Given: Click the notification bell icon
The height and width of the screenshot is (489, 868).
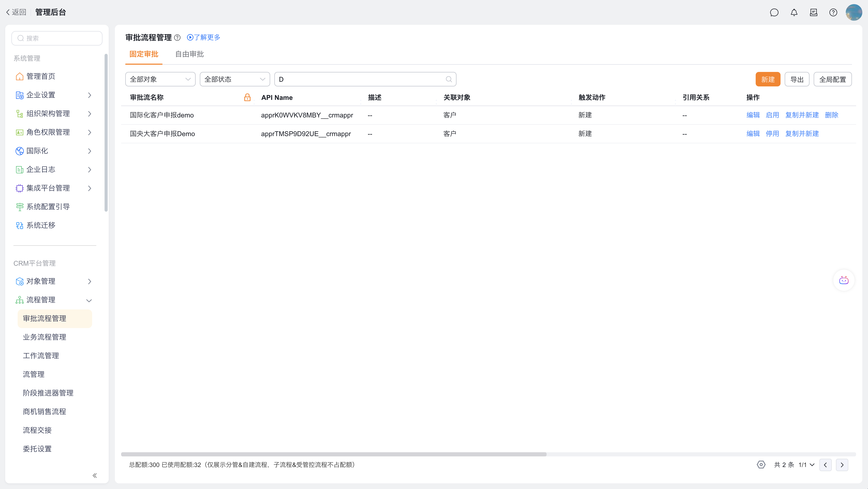Looking at the screenshot, I should click(x=794, y=13).
